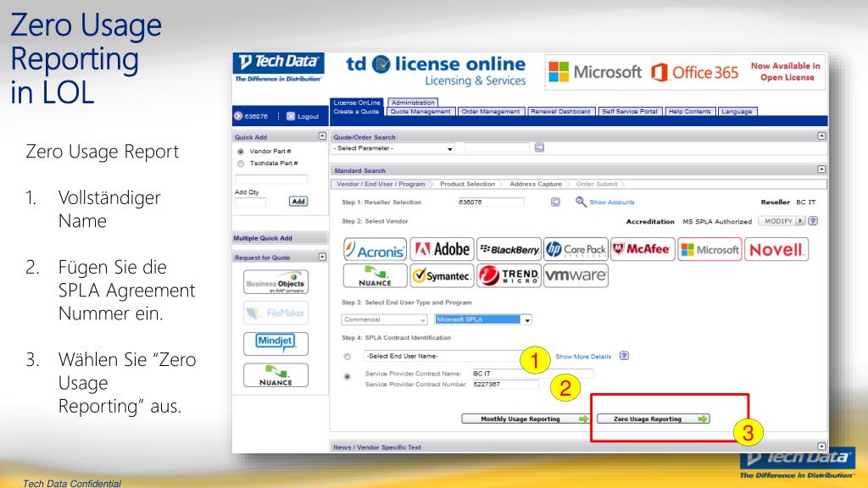868x488 pixels.
Task: Click the Tech Data logo in header
Action: (278, 68)
